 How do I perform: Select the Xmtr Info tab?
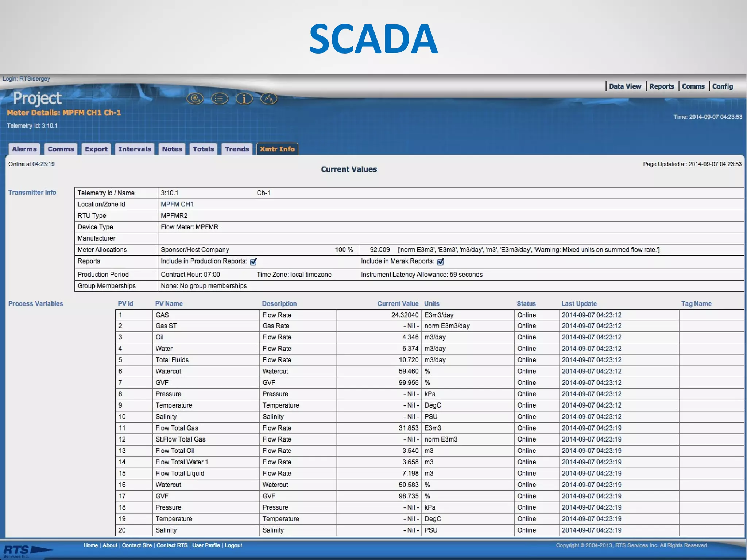pyautogui.click(x=277, y=149)
